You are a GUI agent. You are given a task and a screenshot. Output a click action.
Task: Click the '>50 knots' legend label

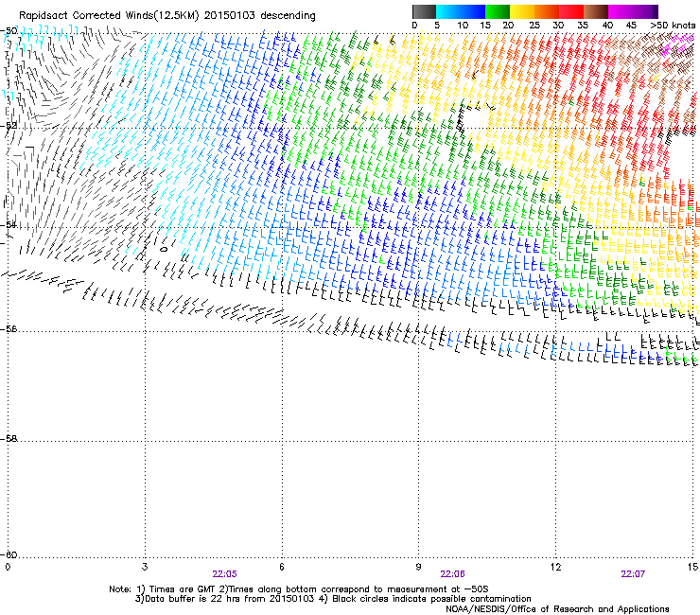pyautogui.click(x=673, y=26)
